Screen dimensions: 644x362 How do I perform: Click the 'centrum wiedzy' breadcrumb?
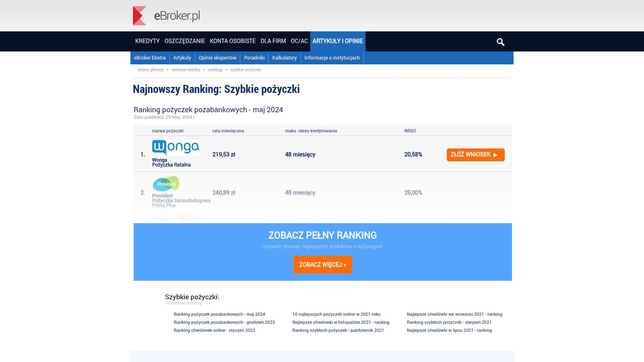186,70
